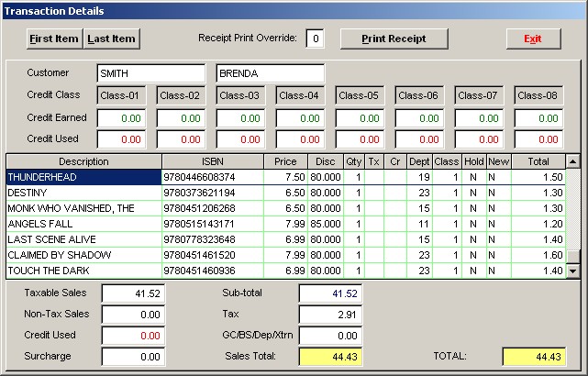
Task: Click the ISBN column header
Action: [x=213, y=161]
